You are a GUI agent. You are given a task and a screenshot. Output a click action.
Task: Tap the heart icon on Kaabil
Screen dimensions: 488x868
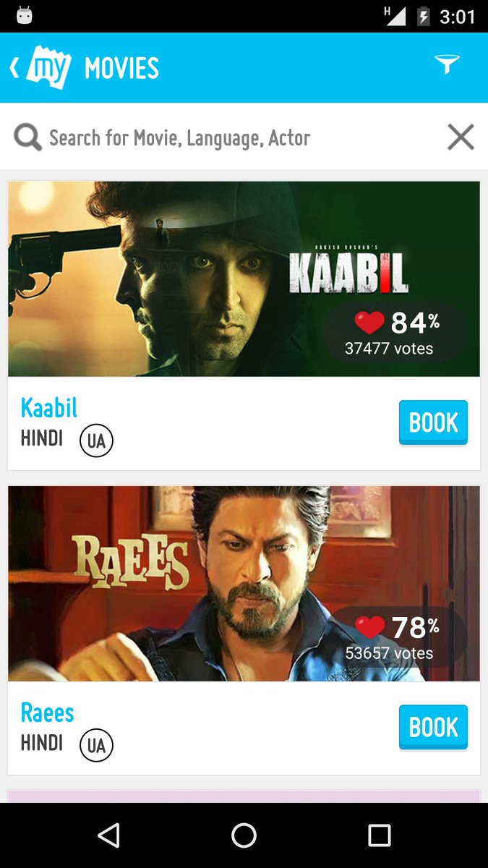pos(369,323)
